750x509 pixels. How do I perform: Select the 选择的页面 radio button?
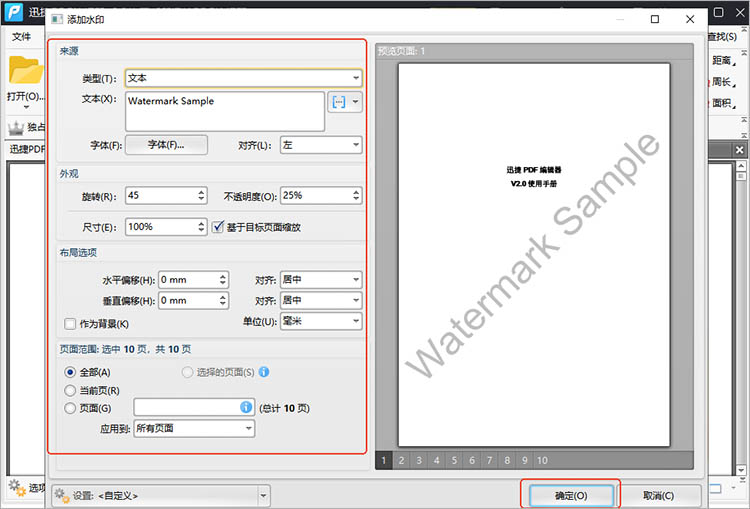187,372
